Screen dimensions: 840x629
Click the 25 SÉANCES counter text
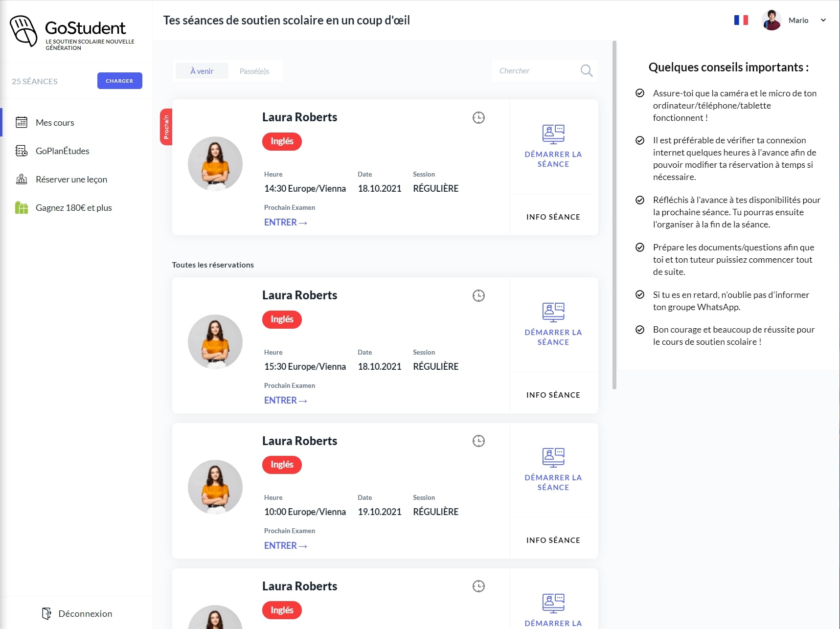coord(35,81)
